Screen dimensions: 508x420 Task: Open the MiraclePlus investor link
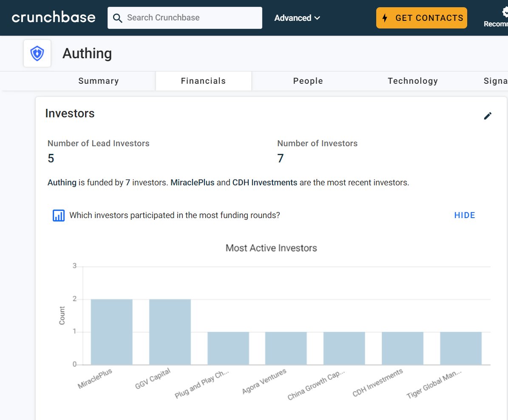coord(193,182)
